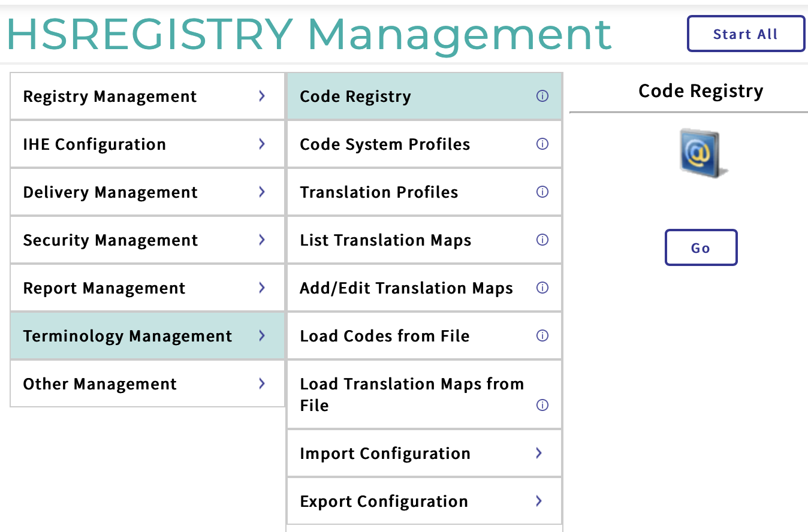
Task: Open Report Management menu item
Action: [x=104, y=288]
